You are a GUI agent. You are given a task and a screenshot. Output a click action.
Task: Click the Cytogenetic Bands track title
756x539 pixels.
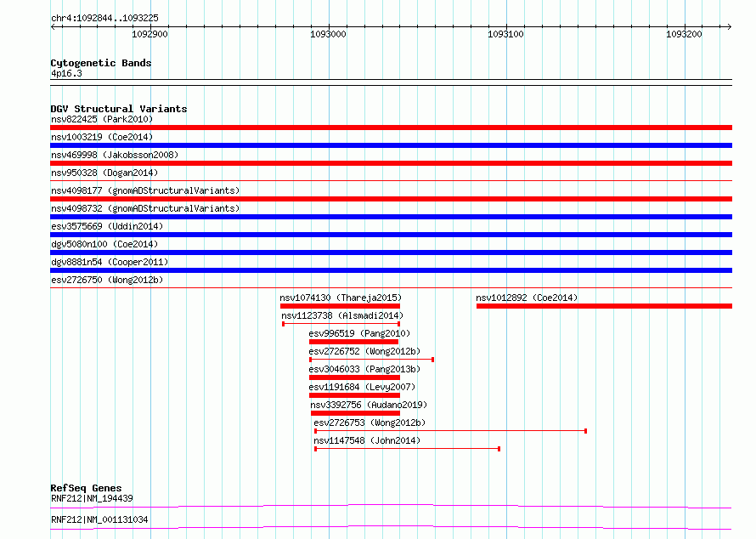pyautogui.click(x=101, y=63)
